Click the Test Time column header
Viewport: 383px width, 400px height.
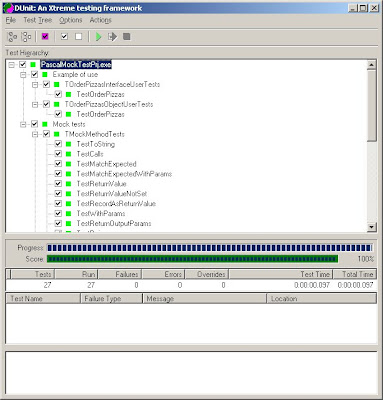[x=281, y=274]
